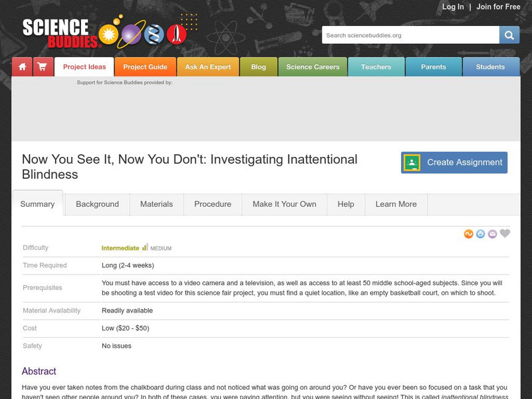This screenshot has width=532, height=399.
Task: Switch to the Background tab
Action: [x=98, y=204]
